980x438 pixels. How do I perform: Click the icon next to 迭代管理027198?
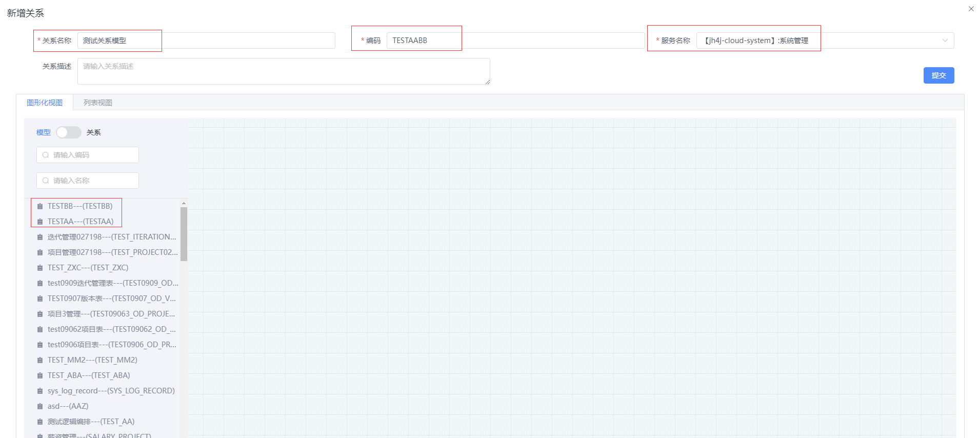[x=40, y=237]
